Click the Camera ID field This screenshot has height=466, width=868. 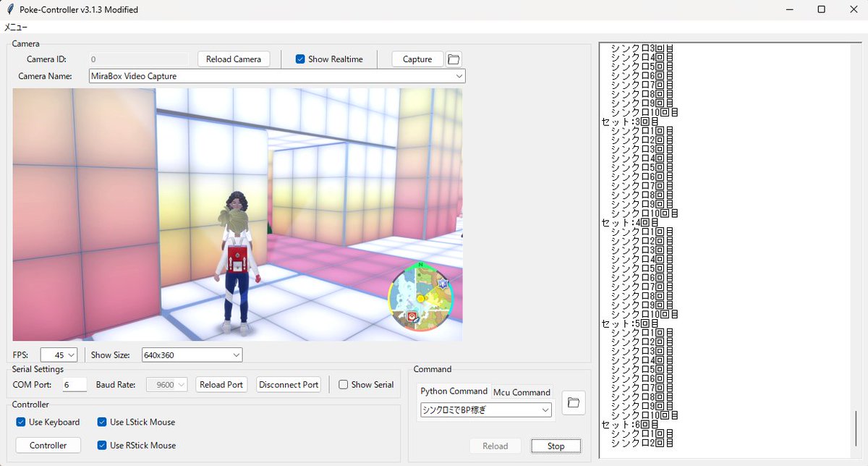pyautogui.click(x=139, y=59)
